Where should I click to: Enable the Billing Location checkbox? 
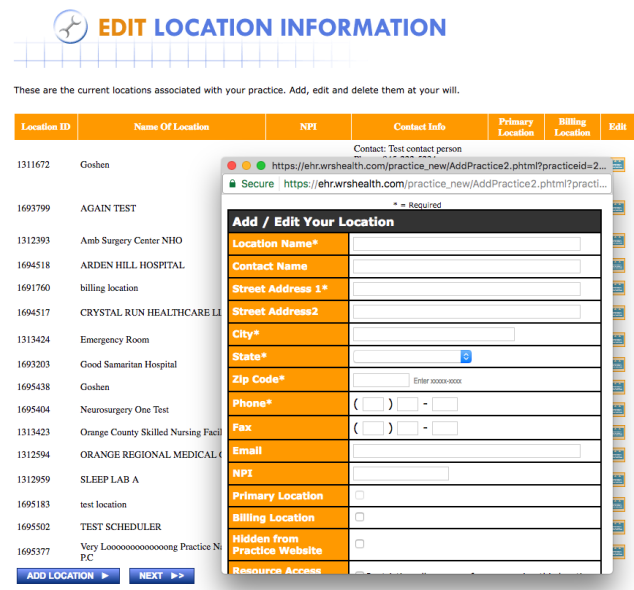[360, 517]
